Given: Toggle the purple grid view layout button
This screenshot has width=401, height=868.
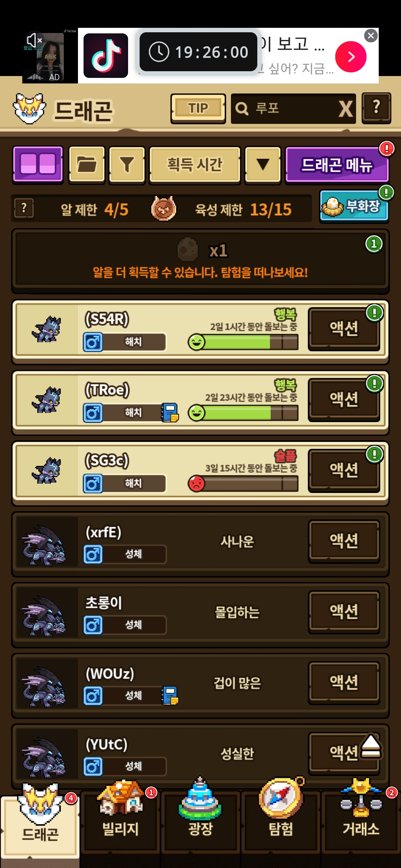Looking at the screenshot, I should click(38, 164).
